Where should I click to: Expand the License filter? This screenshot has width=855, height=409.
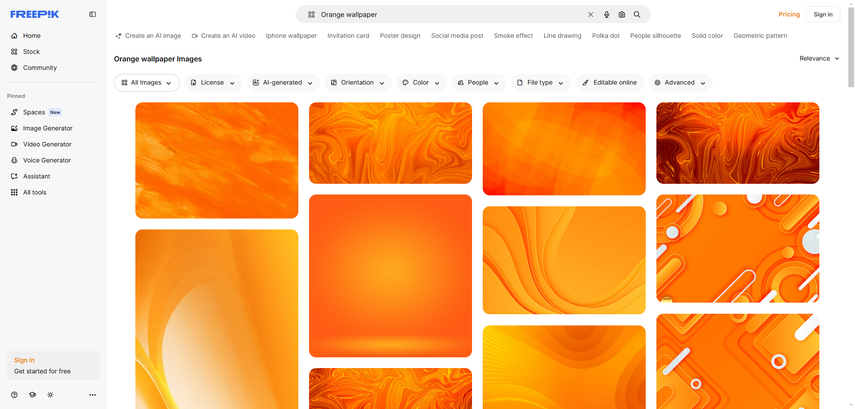(x=213, y=83)
